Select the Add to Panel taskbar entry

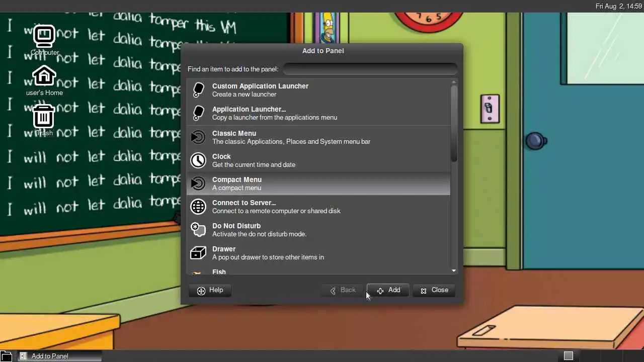[x=59, y=356]
